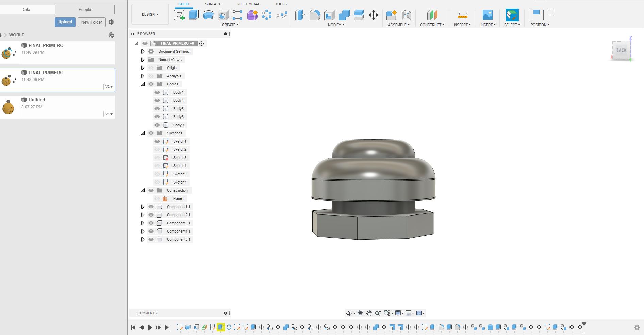
Task: Click the BACK face of view cube
Action: pyautogui.click(x=621, y=50)
